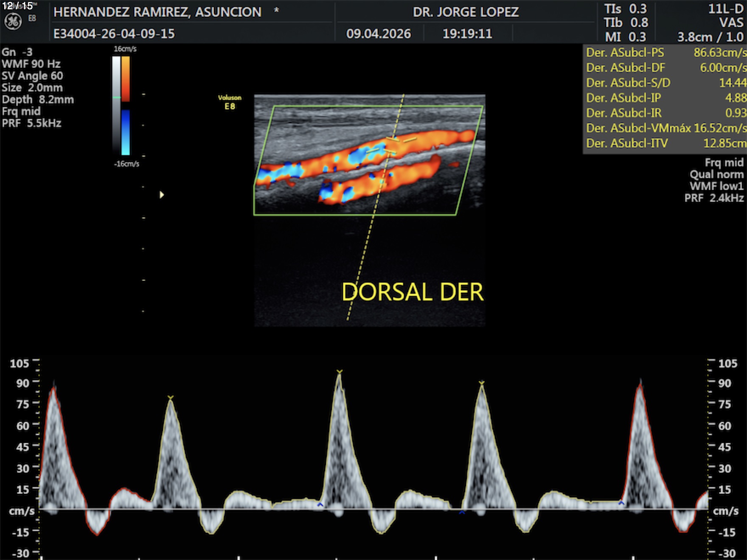Click the Doppler sample volume gate on the vessel

point(391,146)
